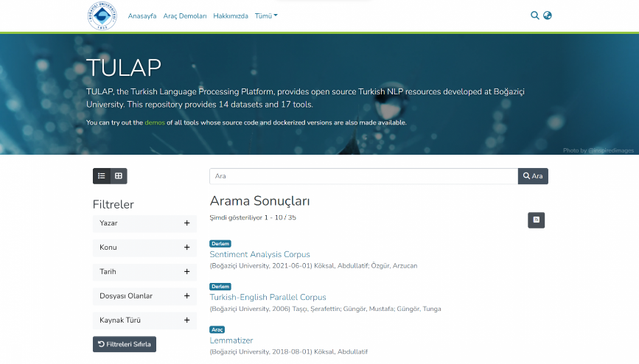Expand the Tarih filter

click(186, 272)
